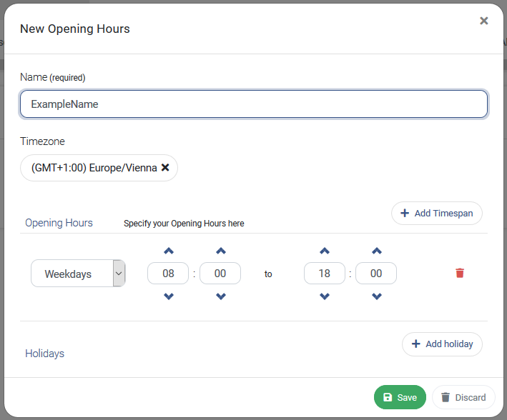
Task: Select the opening hour field showing 08
Action: 168,274
